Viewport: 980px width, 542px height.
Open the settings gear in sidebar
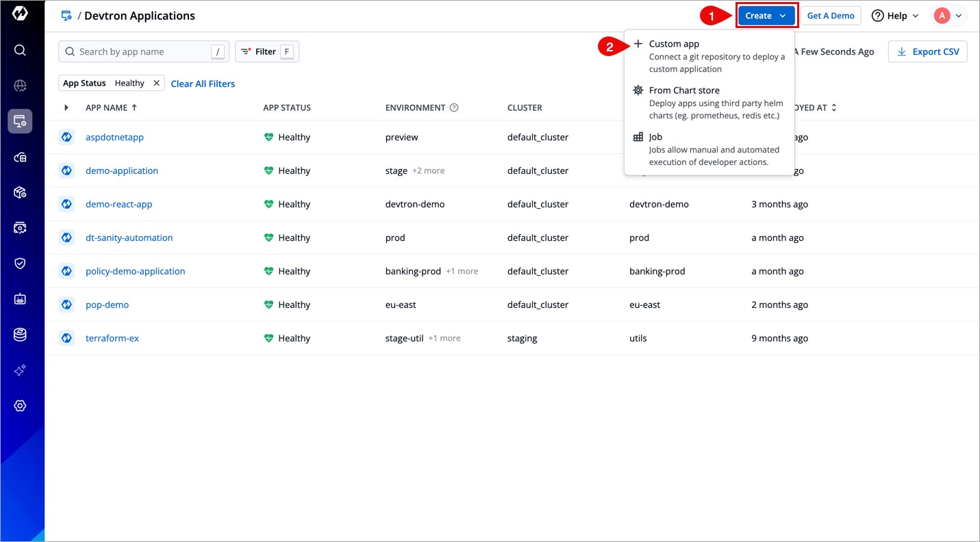(x=20, y=406)
